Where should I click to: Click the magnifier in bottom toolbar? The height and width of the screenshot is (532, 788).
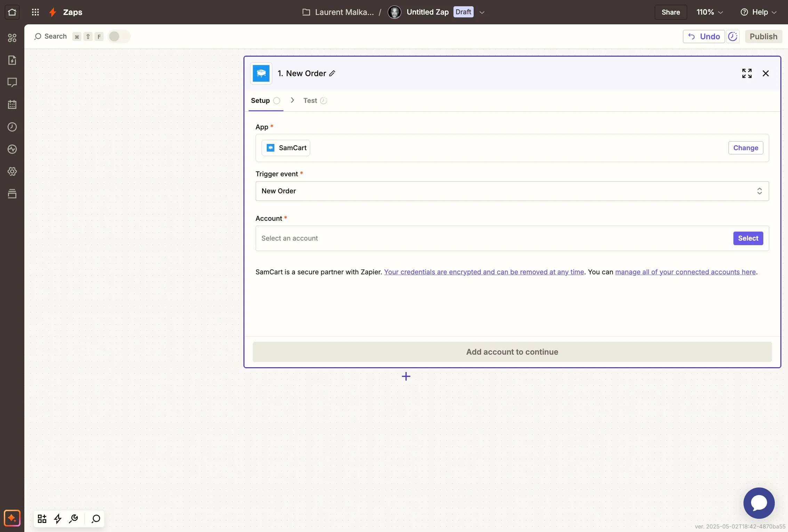click(96, 519)
